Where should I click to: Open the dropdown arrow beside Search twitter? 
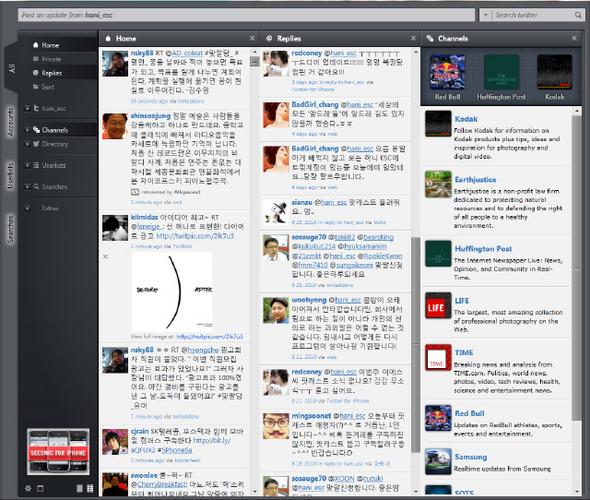[485, 15]
